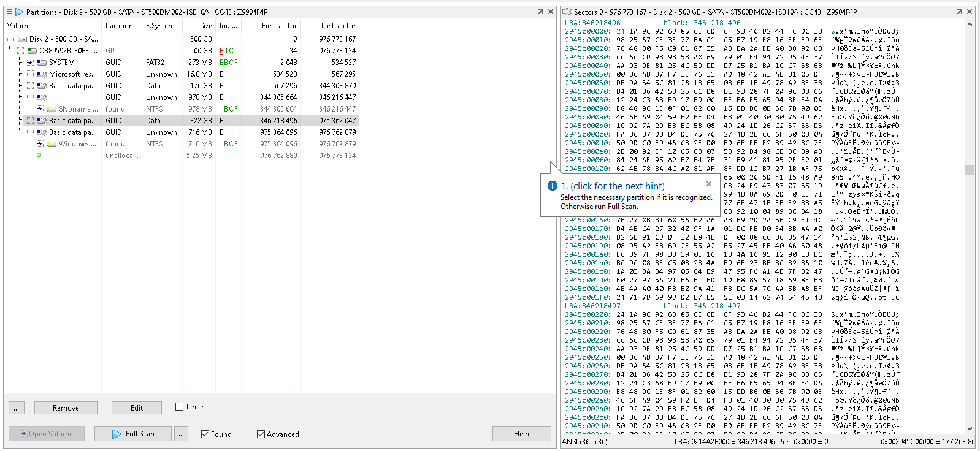Image resolution: width=980 pixels, height=451 pixels.
Task: Click the SYSTEM volume icon
Action: pyautogui.click(x=42, y=63)
